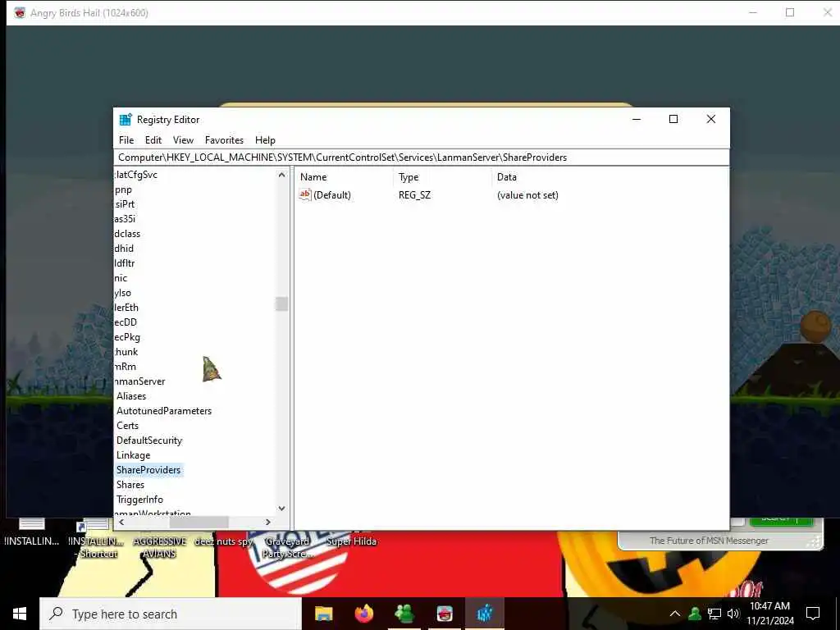Click the Angry Birds Hail window icon
Viewport: 840px width, 630px height.
(x=20, y=13)
